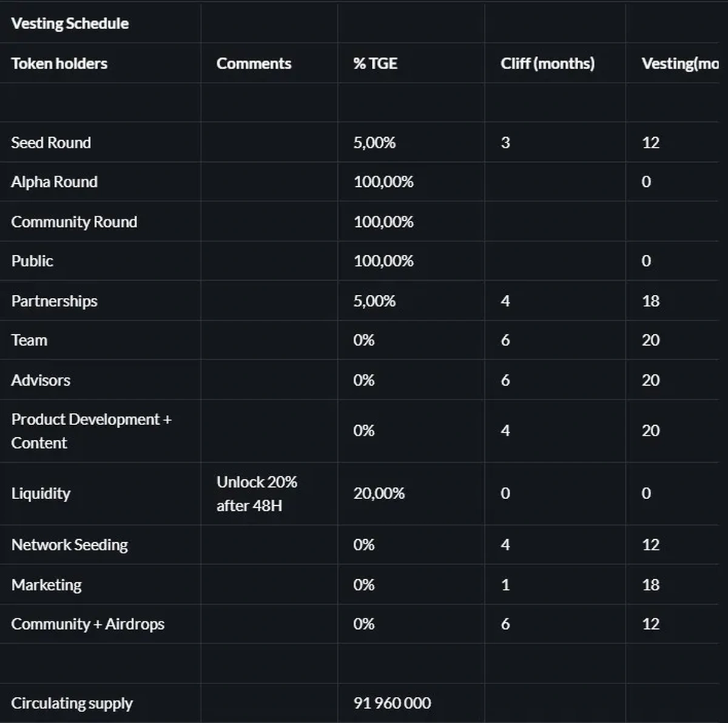
Task: Select the Seed Round row label
Action: point(51,143)
